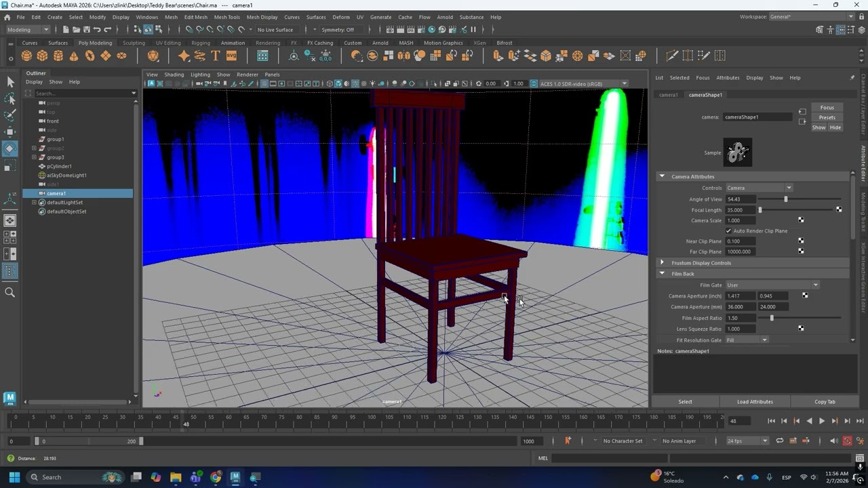Create a polygon sphere from the shelf

coord(26,56)
